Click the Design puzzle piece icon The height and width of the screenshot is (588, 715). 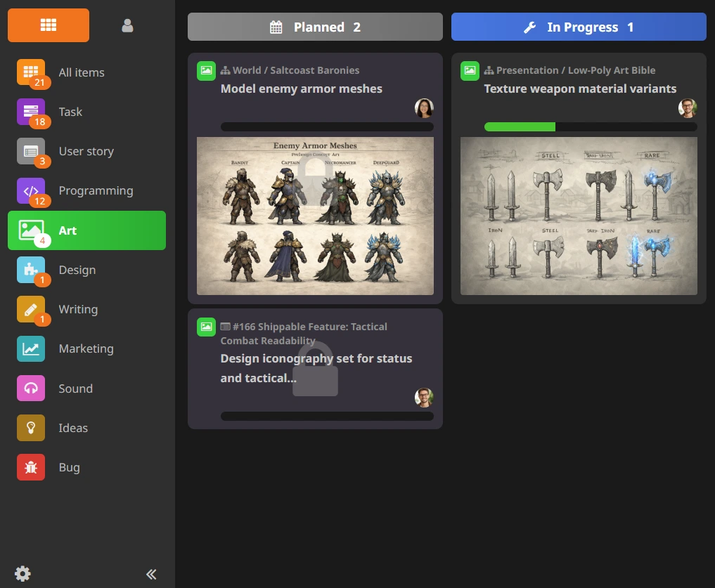[x=31, y=270]
